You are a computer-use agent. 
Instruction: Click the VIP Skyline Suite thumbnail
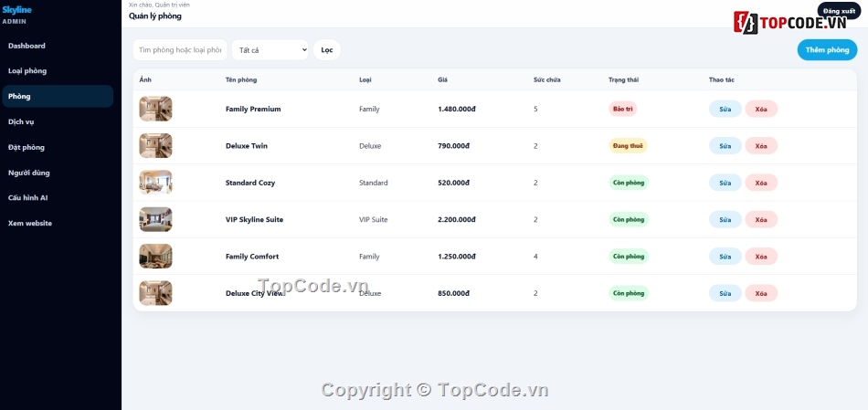tap(155, 220)
